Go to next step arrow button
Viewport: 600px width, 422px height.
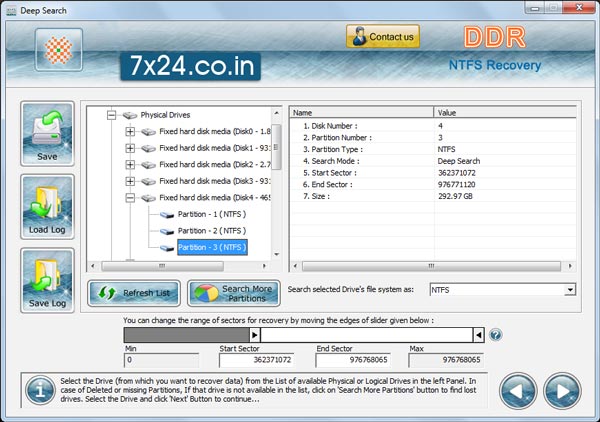point(562,391)
